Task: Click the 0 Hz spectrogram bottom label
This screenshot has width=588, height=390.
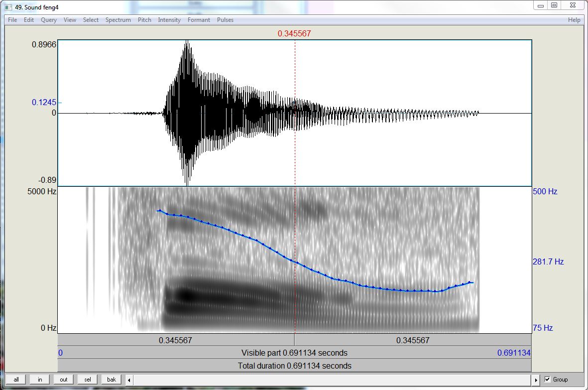Action: (48, 328)
